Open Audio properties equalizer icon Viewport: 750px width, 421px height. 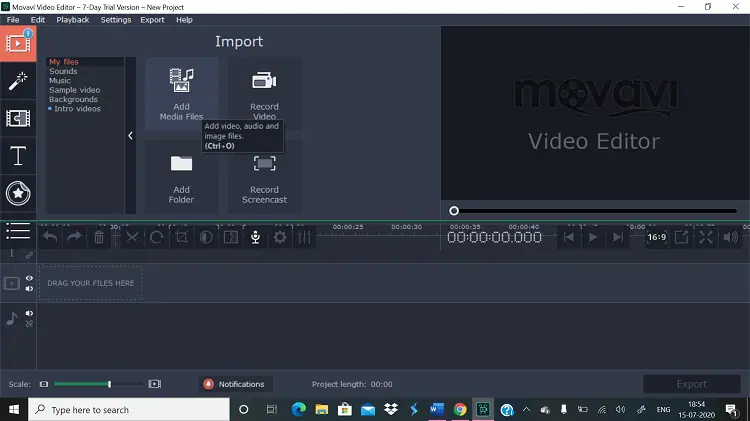click(305, 237)
